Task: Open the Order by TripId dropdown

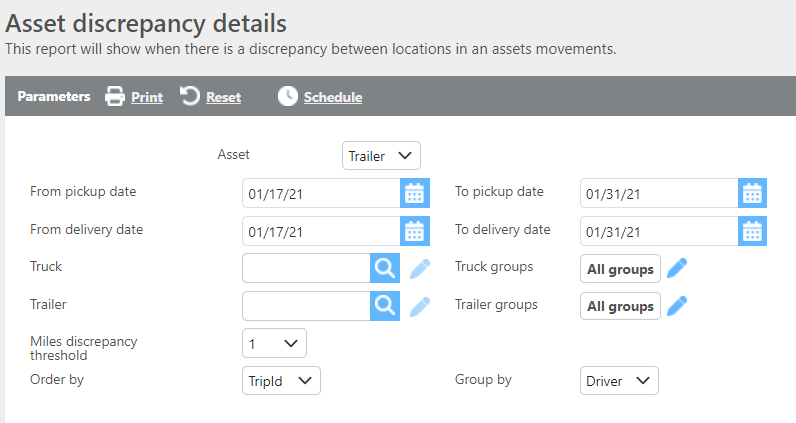Action: (281, 380)
